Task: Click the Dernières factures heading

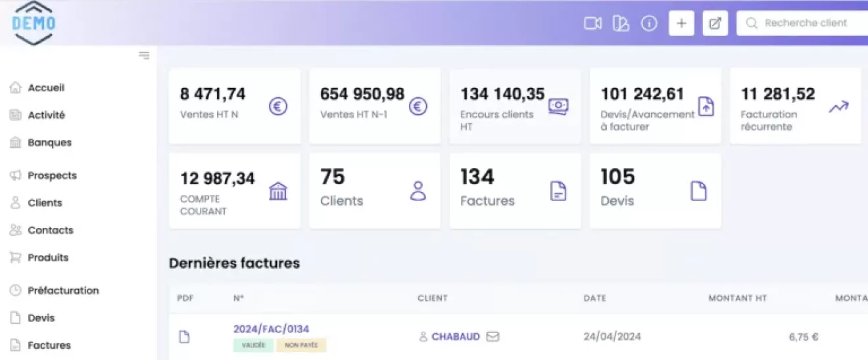Action: click(x=234, y=263)
